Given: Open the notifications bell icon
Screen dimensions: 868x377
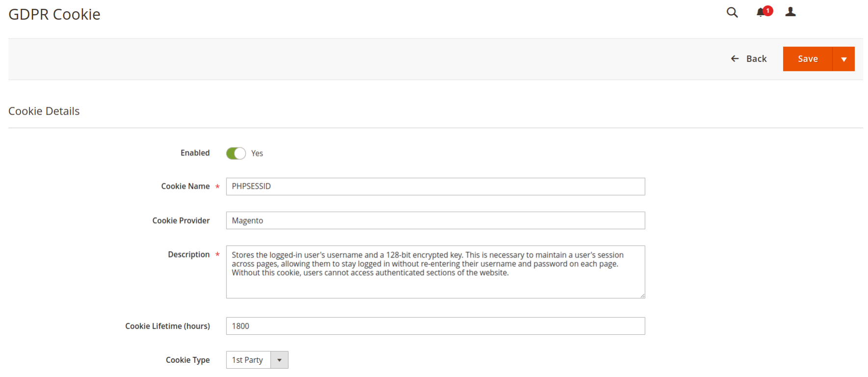Looking at the screenshot, I should [x=760, y=13].
